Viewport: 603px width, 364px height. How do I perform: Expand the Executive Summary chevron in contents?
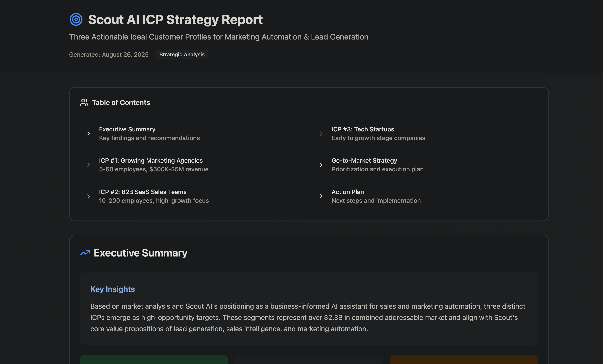point(89,133)
